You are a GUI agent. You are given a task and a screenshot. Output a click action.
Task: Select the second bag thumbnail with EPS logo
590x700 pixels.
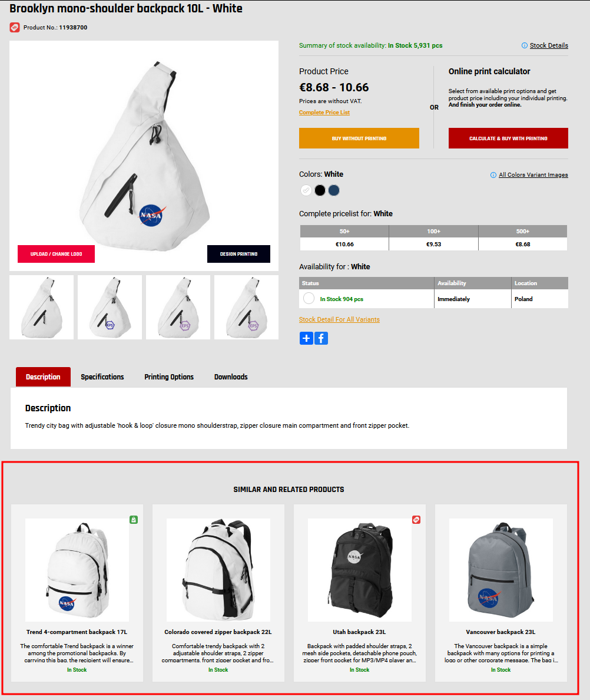click(x=110, y=307)
